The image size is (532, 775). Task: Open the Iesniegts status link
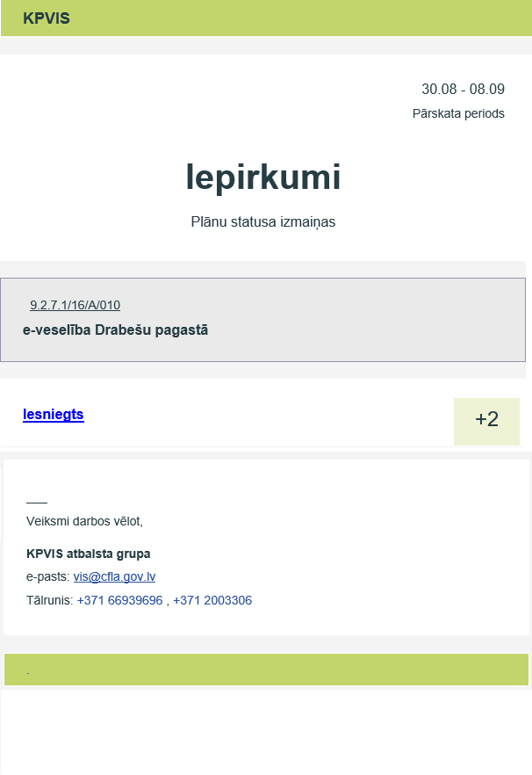(54, 414)
